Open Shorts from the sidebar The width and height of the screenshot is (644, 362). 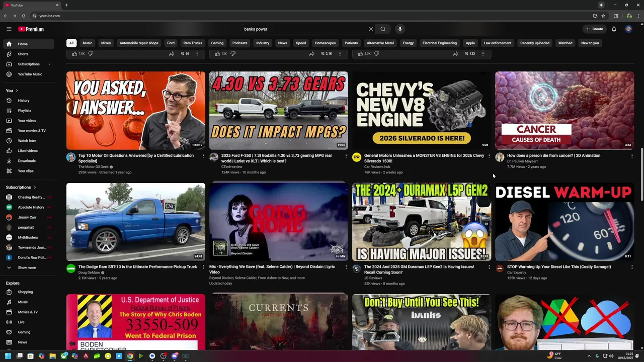coord(28,54)
